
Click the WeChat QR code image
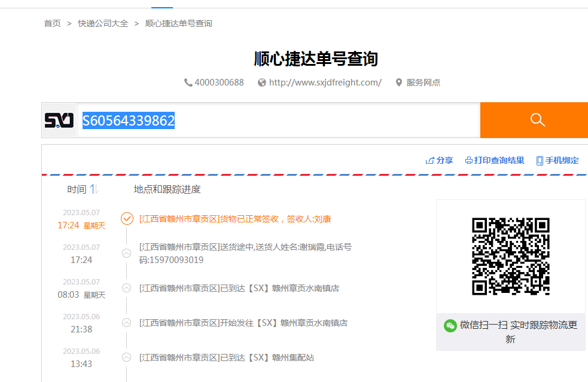511,256
